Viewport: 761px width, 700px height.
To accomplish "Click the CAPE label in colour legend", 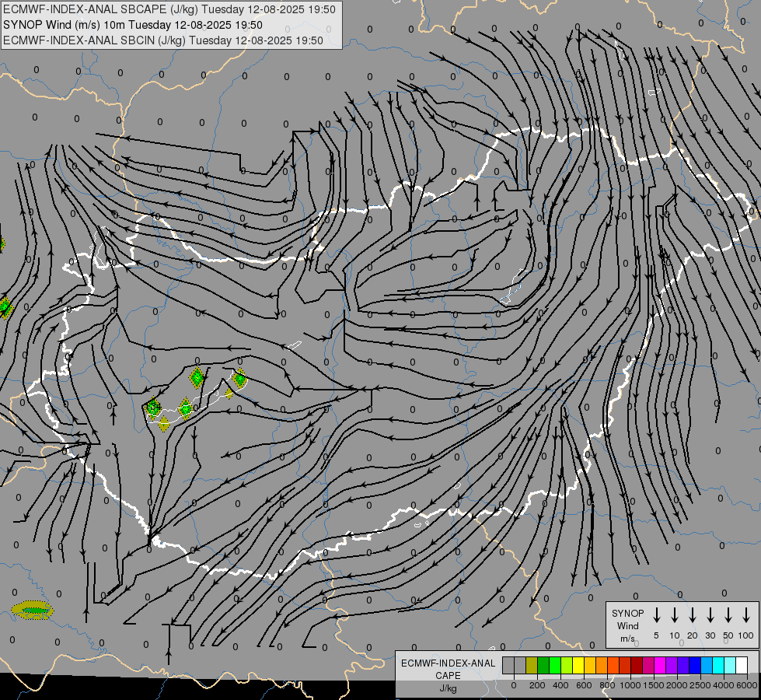I will (x=448, y=676).
